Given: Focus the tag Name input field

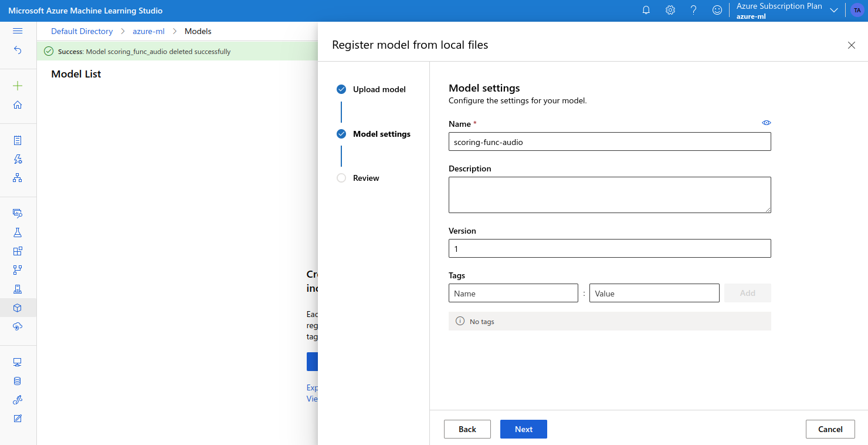Looking at the screenshot, I should tap(513, 293).
